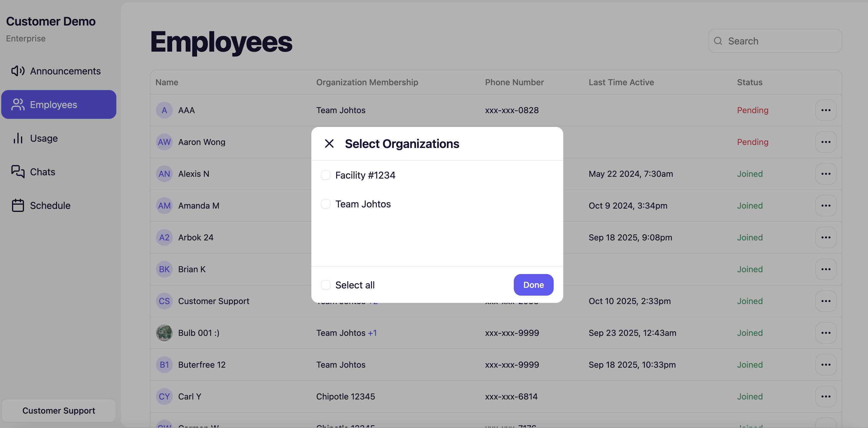Click the Customer Support account button
868x428 pixels.
[x=58, y=411]
